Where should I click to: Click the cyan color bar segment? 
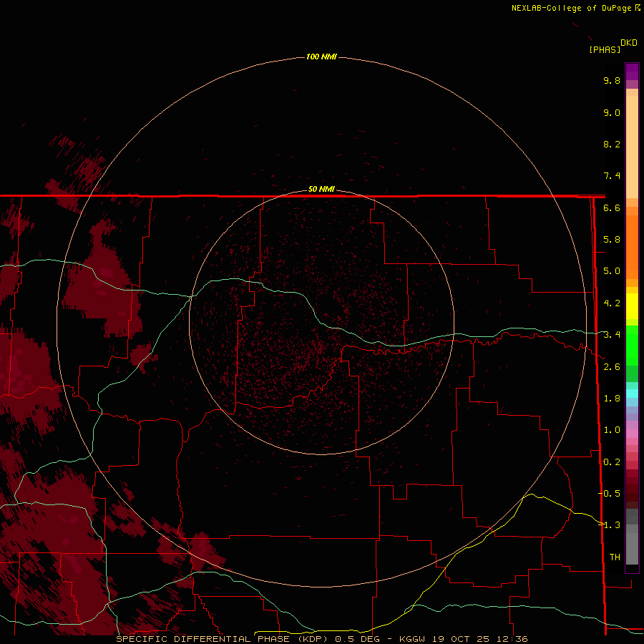pos(632,393)
